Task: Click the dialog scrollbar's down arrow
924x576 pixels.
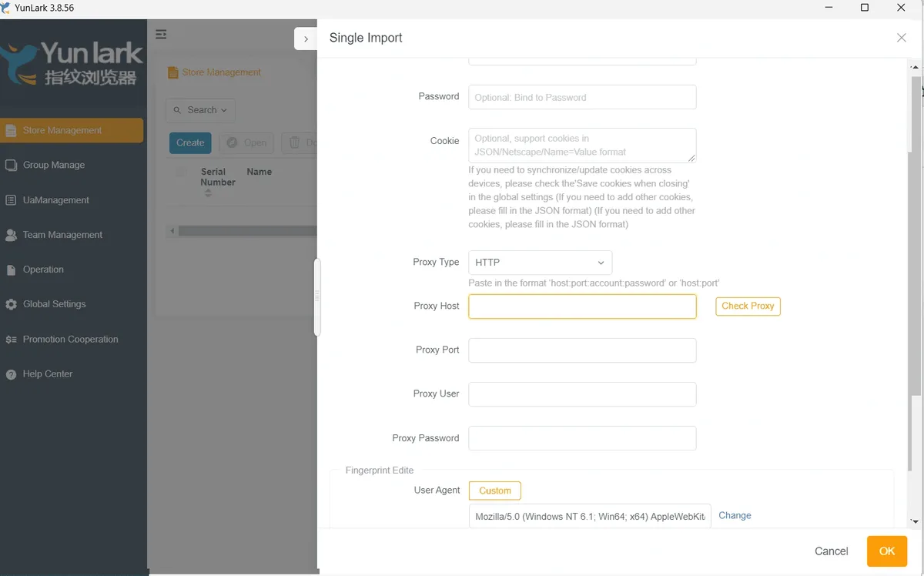Action: [x=916, y=521]
